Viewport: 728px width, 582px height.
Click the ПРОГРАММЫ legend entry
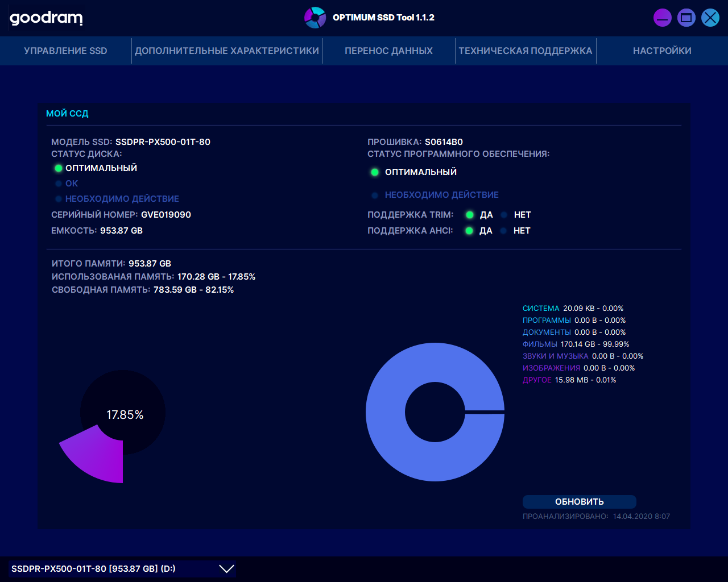pos(574,321)
